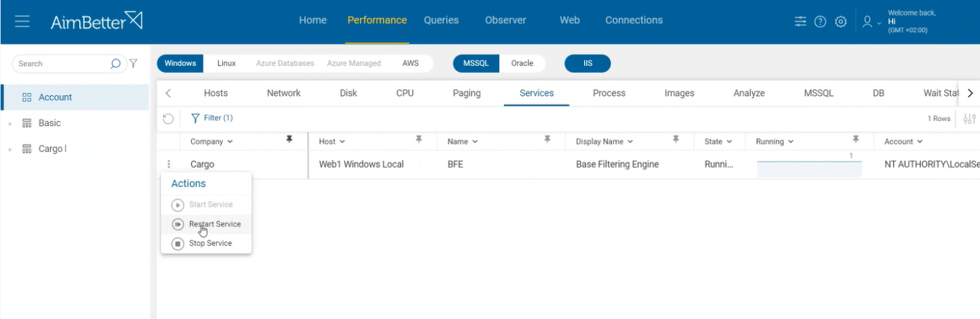Pin the Display Name column

pos(676,139)
